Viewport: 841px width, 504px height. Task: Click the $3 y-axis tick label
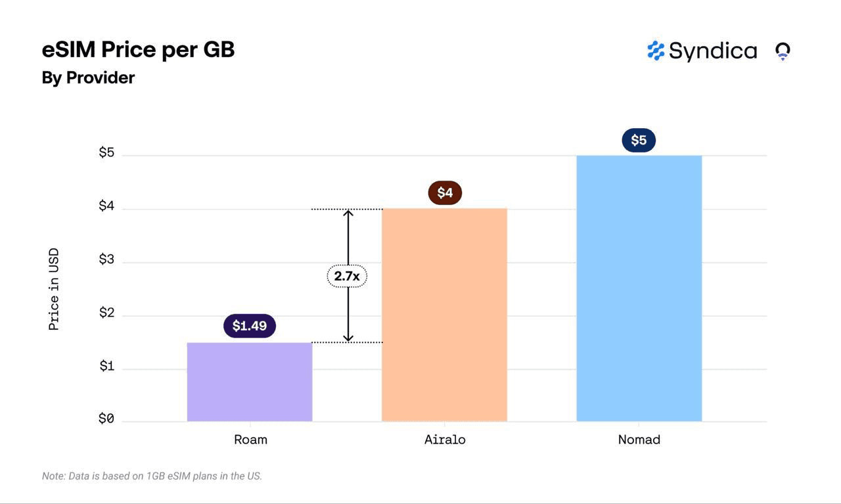[x=106, y=260]
